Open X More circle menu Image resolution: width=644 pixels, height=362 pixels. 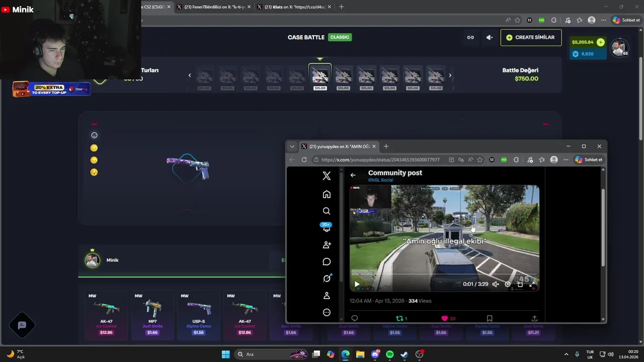click(327, 312)
